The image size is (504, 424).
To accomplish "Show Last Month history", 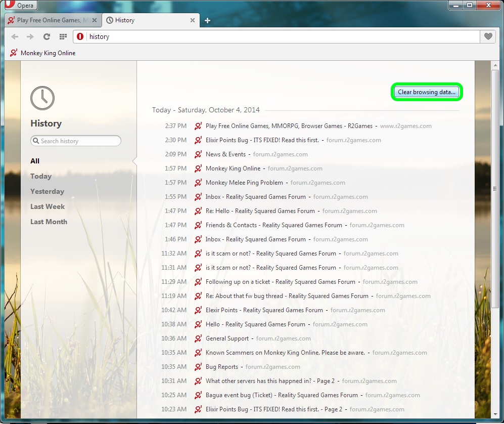I will coord(49,222).
